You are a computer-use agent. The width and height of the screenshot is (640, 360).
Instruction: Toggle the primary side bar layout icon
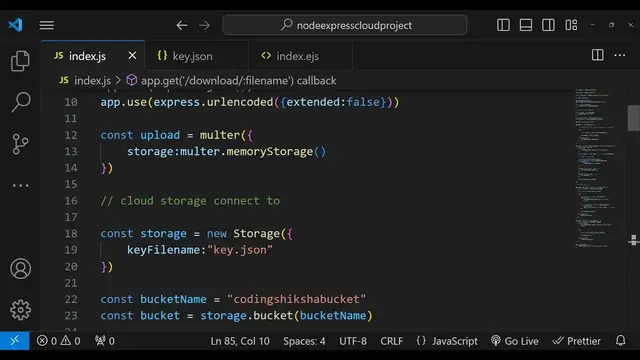pos(503,25)
